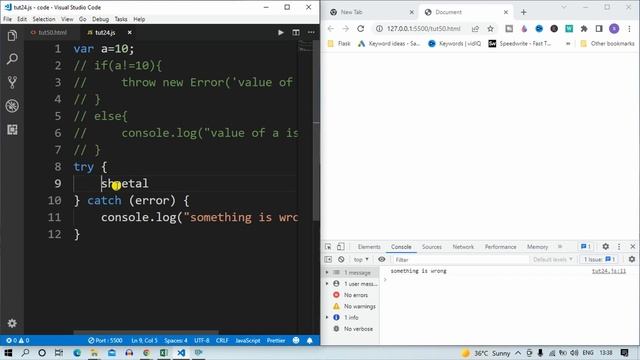Open the Debug view in activity bar
This screenshot has width=640, height=360.
12,106
